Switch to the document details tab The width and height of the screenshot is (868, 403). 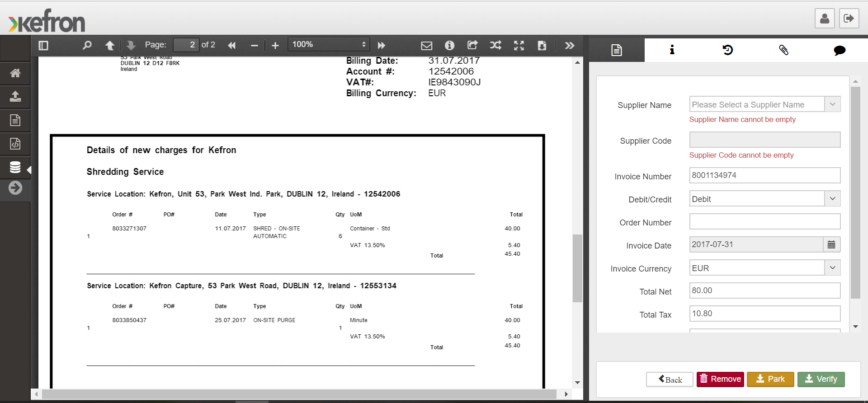[x=617, y=50]
